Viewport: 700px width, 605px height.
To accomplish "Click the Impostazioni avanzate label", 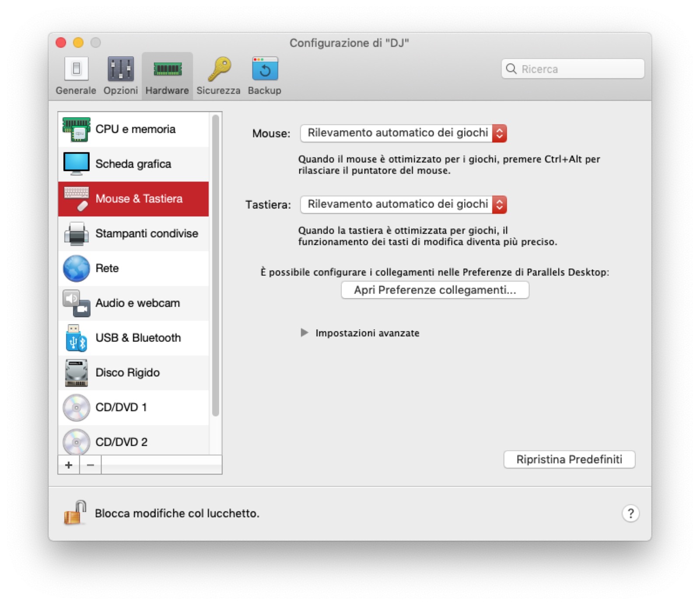I will pos(367,333).
